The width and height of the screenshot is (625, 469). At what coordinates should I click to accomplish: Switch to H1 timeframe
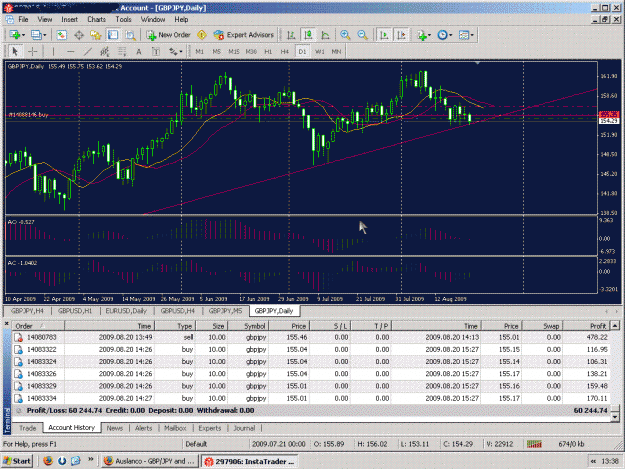[x=268, y=51]
